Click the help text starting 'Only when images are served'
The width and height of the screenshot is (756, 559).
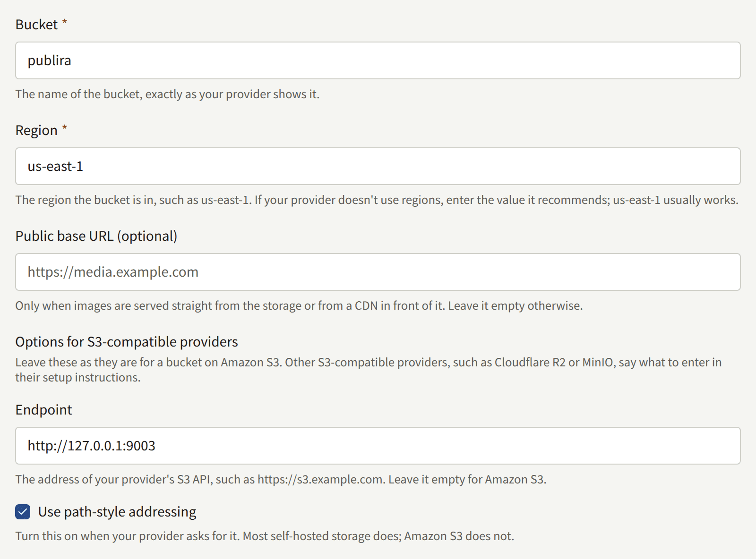pyautogui.click(x=299, y=306)
